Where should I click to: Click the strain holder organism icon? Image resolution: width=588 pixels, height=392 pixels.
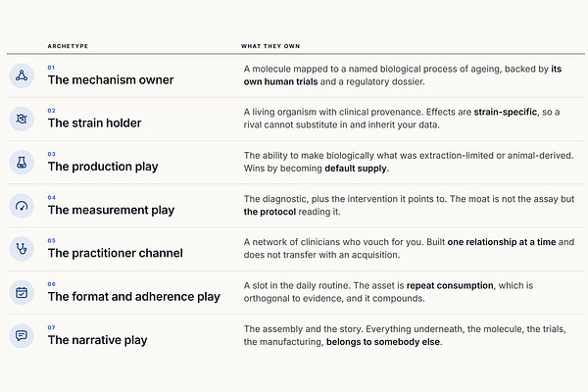click(x=22, y=119)
